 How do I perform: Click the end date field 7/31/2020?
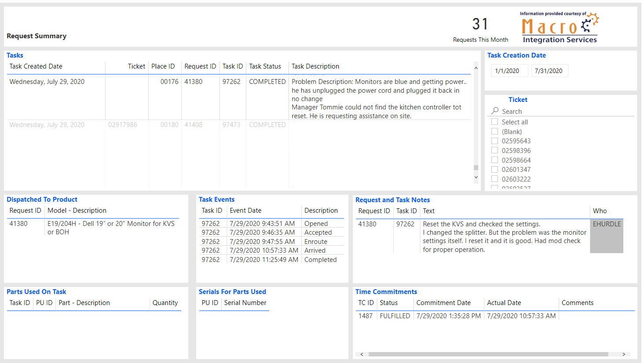tap(549, 71)
